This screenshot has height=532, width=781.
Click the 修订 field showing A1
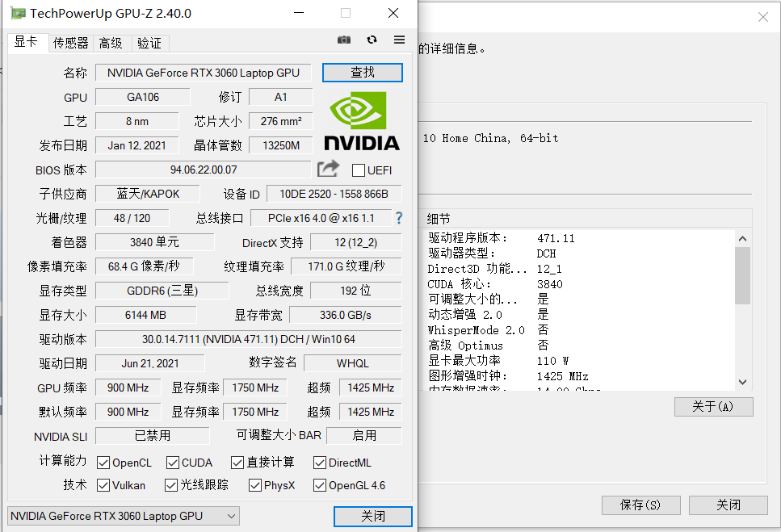[281, 97]
